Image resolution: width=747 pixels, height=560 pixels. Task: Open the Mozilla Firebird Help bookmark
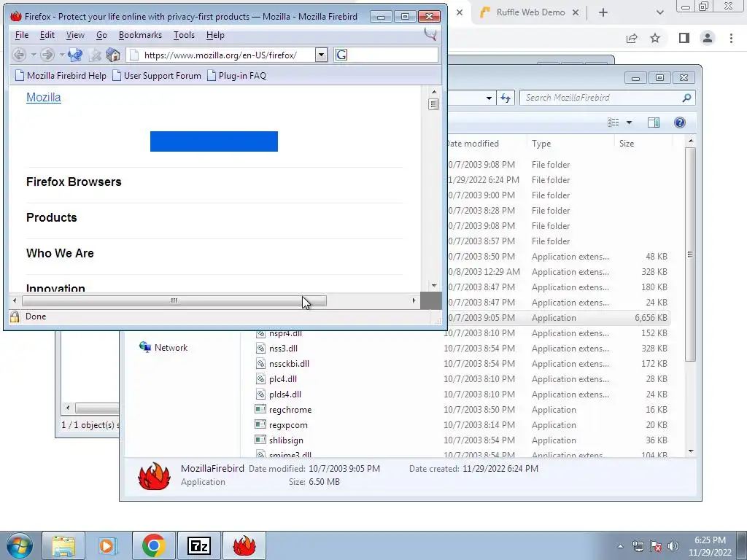(x=61, y=75)
